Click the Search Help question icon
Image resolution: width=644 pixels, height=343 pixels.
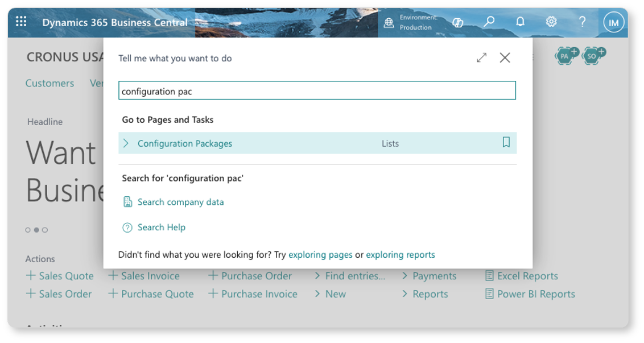coord(127,227)
